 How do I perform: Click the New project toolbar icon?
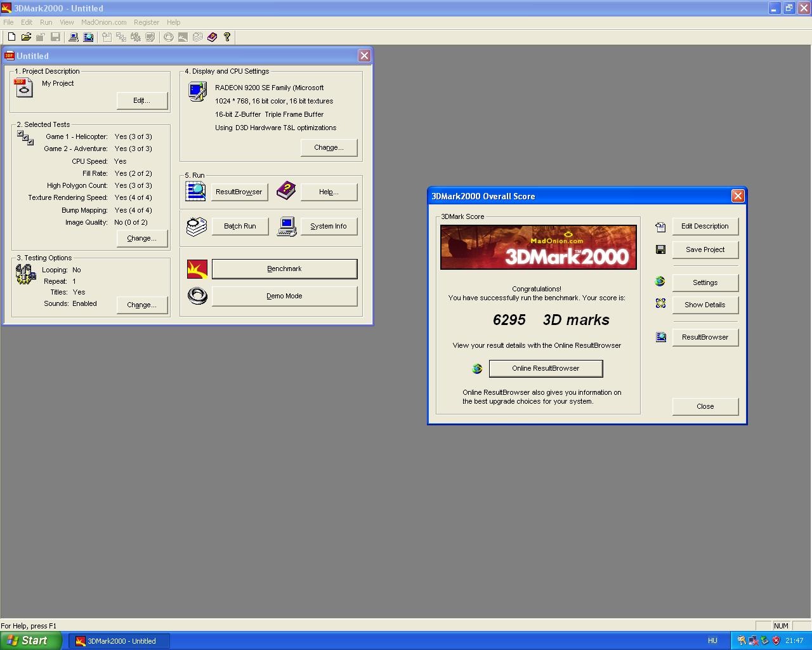[x=11, y=37]
